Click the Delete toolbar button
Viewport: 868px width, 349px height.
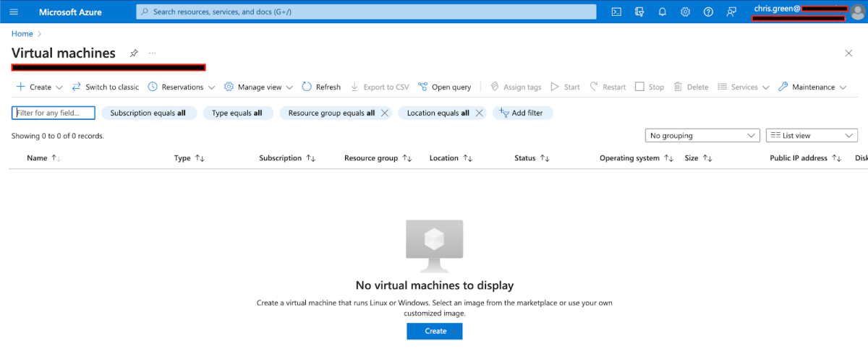[691, 87]
